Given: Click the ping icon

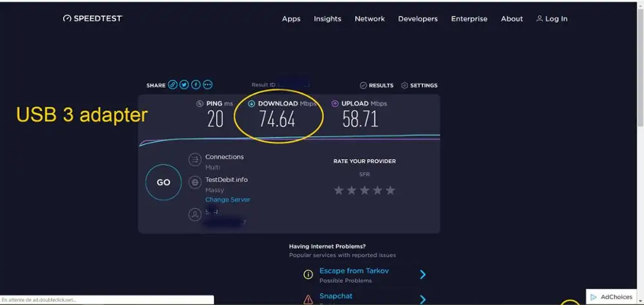Looking at the screenshot, I should click(x=200, y=104).
